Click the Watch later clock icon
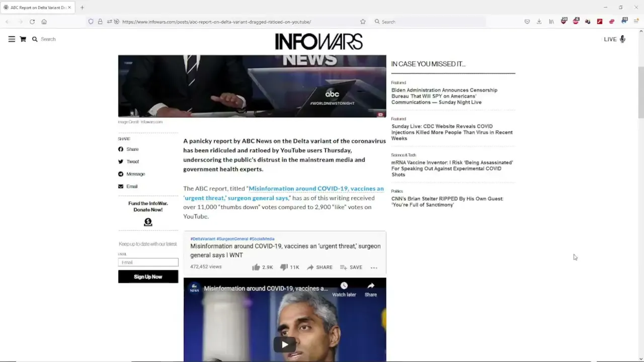The height and width of the screenshot is (362, 644). click(344, 286)
